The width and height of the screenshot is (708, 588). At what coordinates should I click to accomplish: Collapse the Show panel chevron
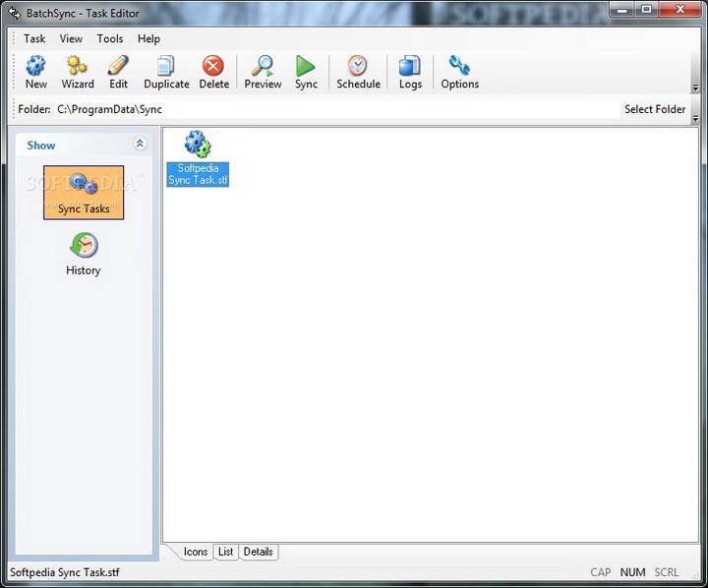(140, 144)
